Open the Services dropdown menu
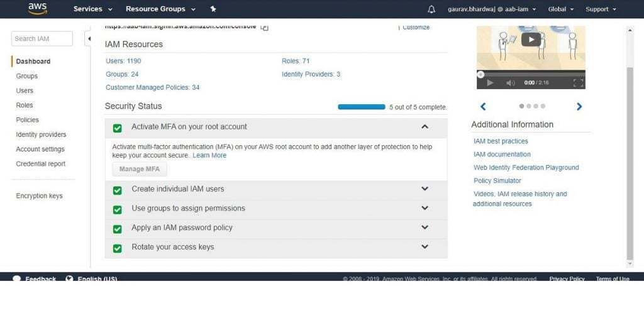Viewport: 644px width, 316px height. click(93, 9)
